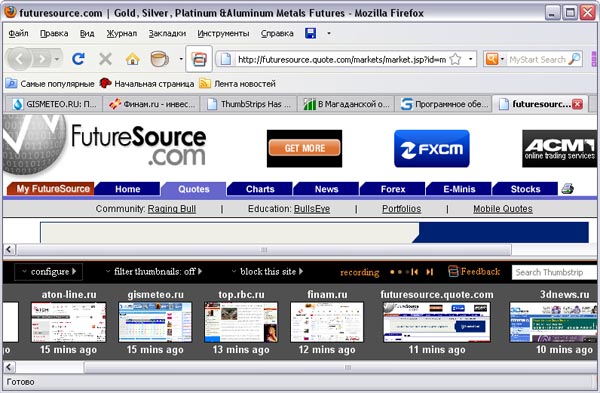Click the MyStart search engine icon
Screen dimensions: 600x393
(492, 59)
